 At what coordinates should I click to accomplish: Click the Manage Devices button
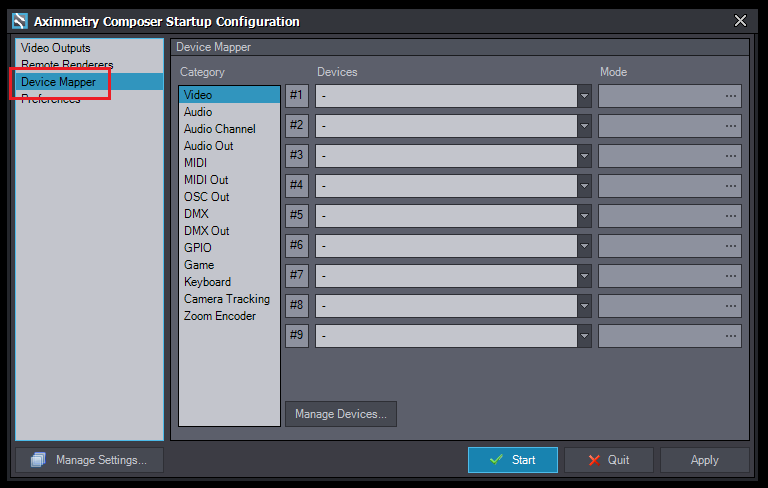click(x=340, y=414)
